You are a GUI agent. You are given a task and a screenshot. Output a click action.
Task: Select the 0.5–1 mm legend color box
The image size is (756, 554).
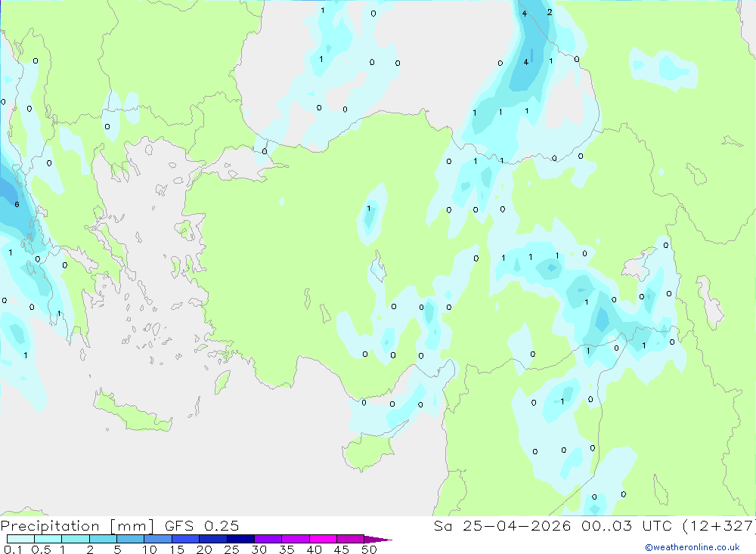pyautogui.click(x=48, y=539)
